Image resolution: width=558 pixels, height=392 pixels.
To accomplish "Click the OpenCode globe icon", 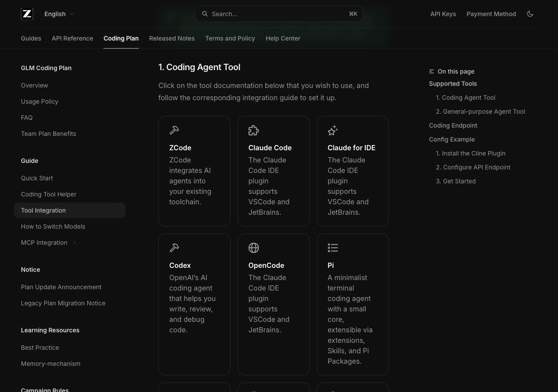I will tap(254, 248).
